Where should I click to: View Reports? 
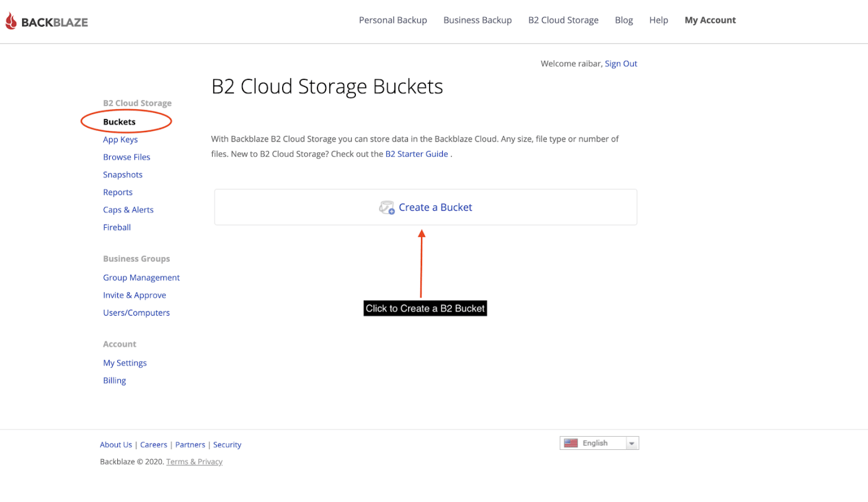click(118, 192)
